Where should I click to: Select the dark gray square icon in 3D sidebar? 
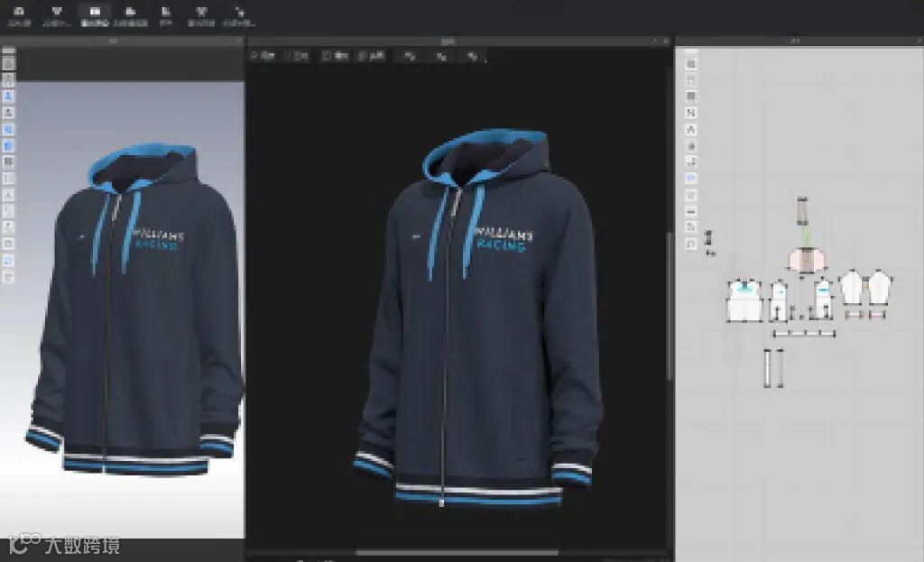[x=8, y=161]
